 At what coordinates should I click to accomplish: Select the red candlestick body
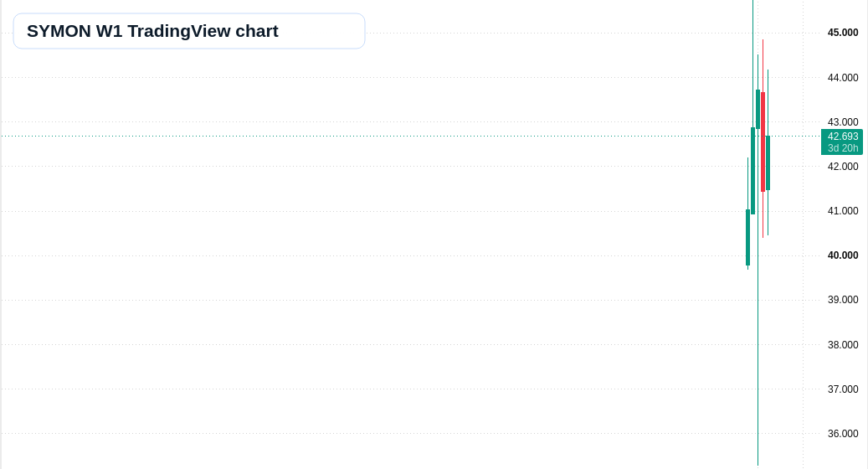coord(763,142)
